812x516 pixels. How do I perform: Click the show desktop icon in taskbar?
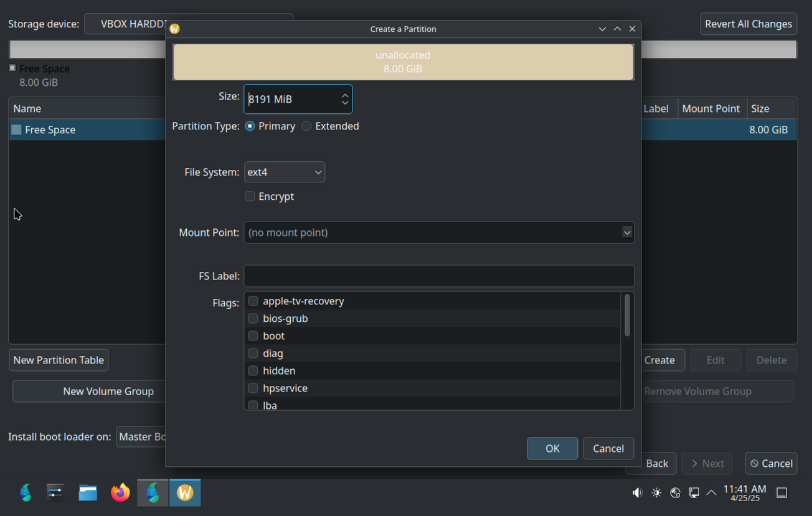(x=781, y=493)
